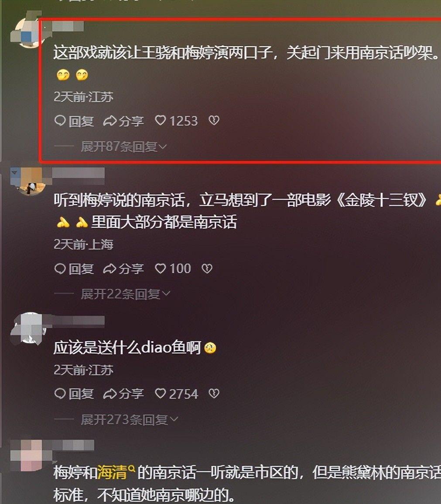This screenshot has height=504, width=441.
Task: Open avatar of the diao鱼 commenter
Action: tap(28, 329)
